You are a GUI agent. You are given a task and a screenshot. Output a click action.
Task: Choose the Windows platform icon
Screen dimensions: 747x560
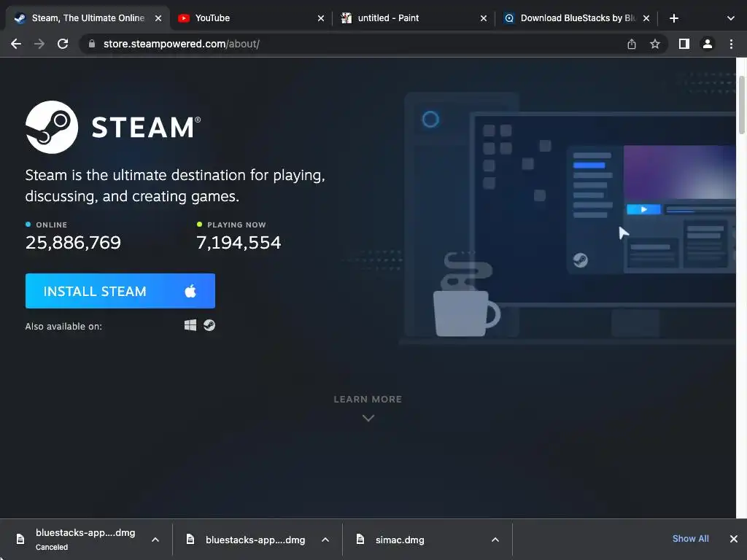(x=190, y=325)
